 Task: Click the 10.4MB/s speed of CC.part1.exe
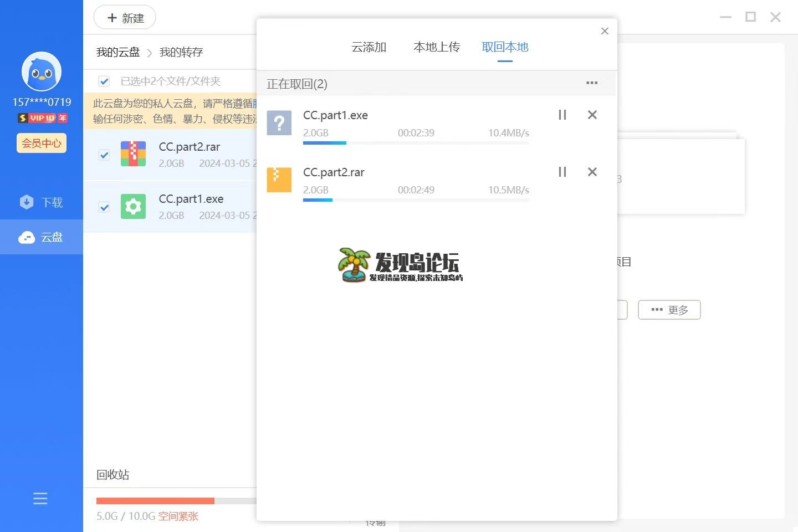[x=509, y=133]
